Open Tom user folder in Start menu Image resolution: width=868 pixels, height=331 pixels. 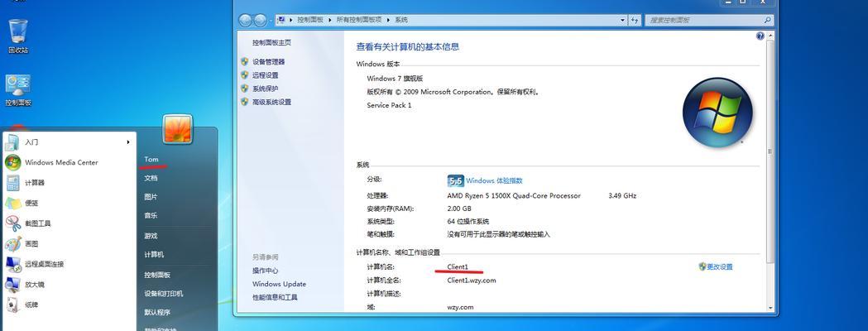[151, 160]
